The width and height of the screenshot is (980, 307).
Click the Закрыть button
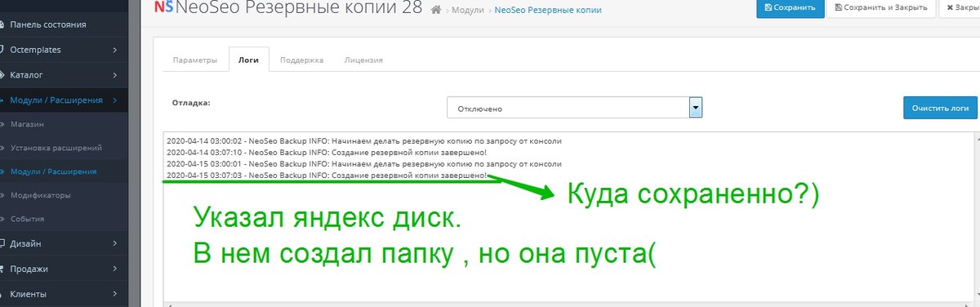[959, 8]
